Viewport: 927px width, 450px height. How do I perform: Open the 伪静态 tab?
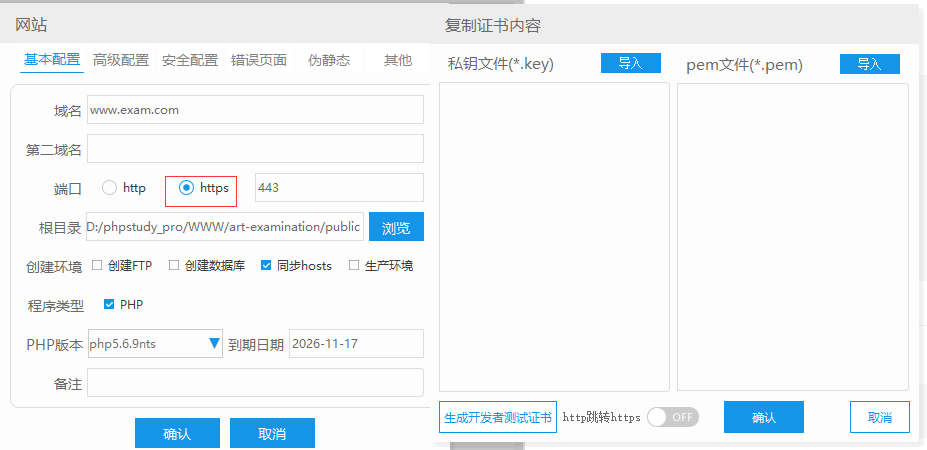pos(329,60)
